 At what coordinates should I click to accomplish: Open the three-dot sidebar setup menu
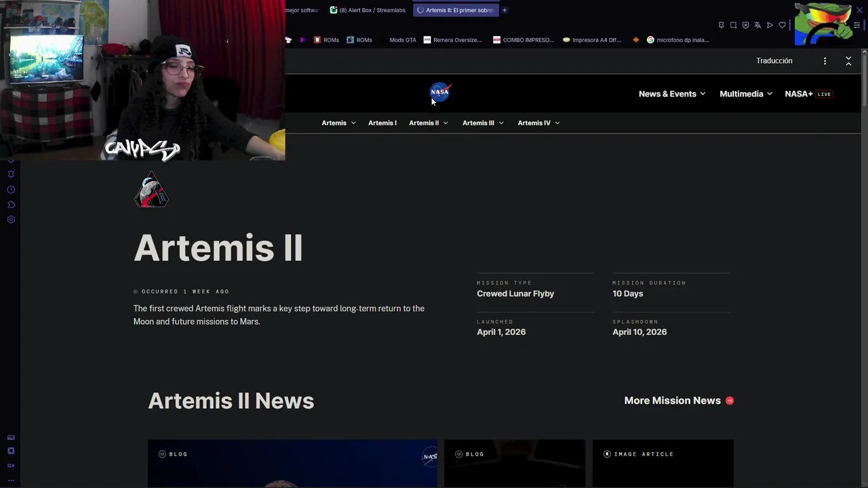(x=11, y=480)
